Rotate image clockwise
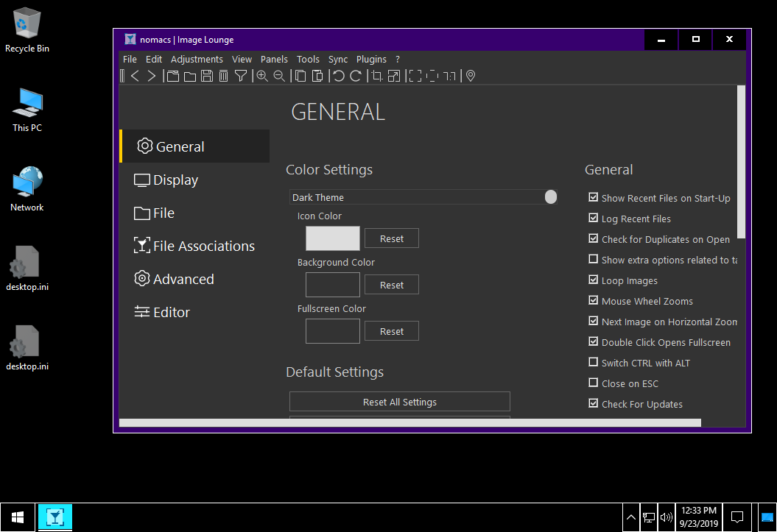The image size is (777, 532). coord(356,76)
